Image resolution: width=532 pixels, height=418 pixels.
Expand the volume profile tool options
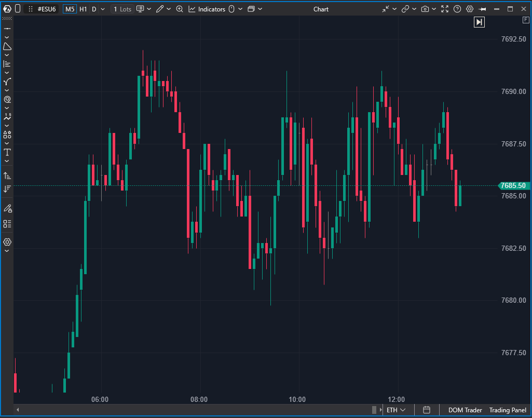[x=7, y=73]
